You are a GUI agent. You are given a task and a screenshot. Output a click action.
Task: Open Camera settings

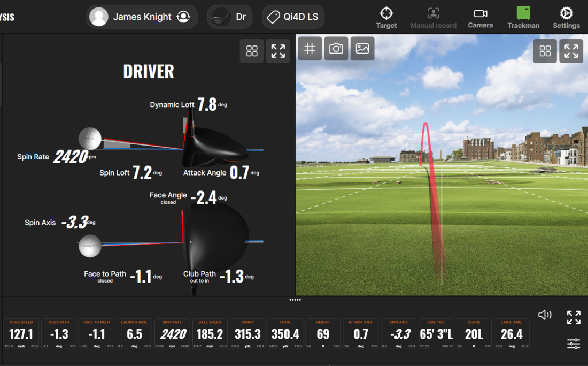click(x=480, y=17)
